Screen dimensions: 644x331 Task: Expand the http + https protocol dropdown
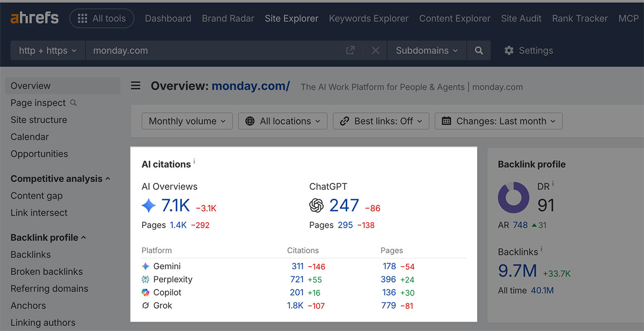(x=48, y=50)
